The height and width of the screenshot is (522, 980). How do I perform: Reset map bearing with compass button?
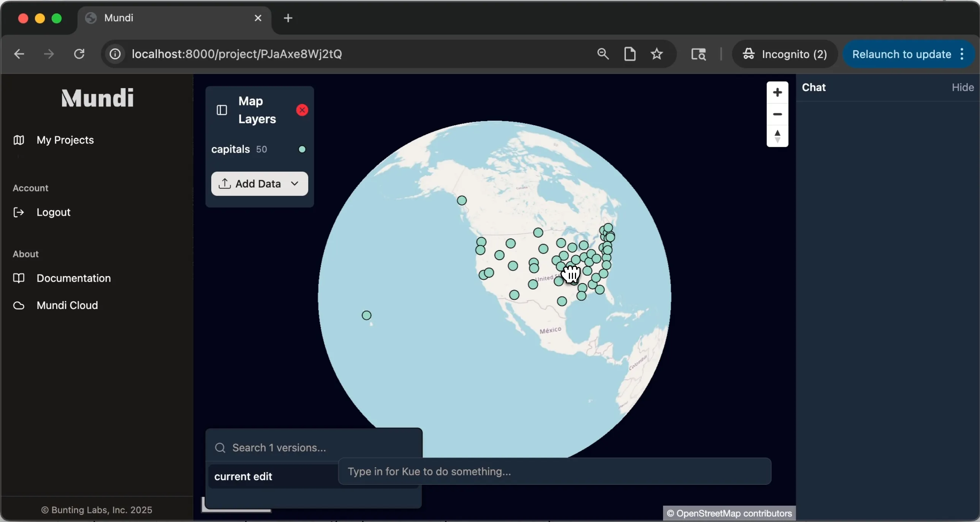point(777,136)
